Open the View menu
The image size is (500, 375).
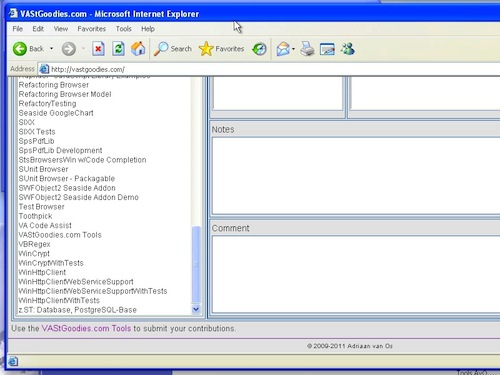[x=61, y=29]
